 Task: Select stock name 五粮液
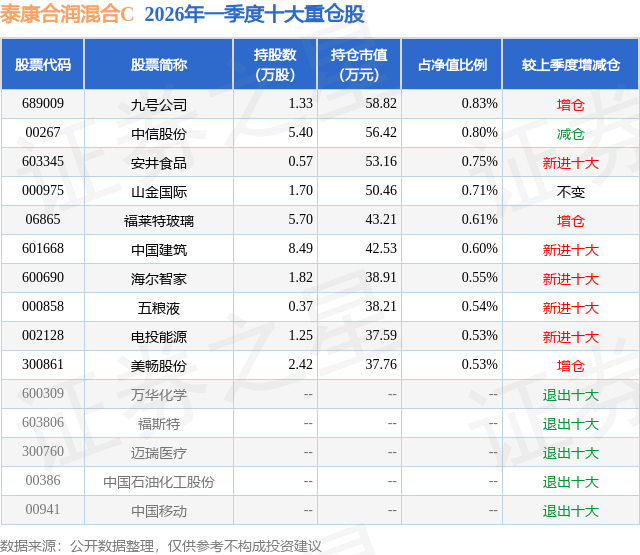coord(159,308)
